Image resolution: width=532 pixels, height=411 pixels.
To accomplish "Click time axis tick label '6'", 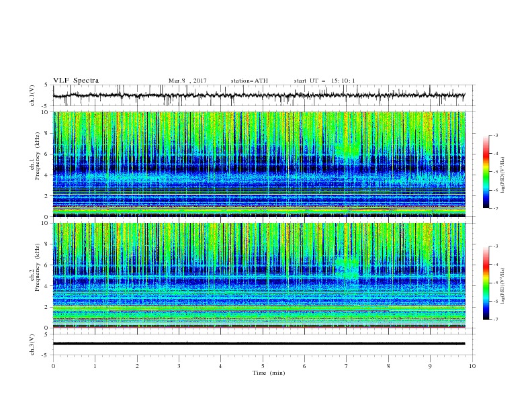I will coord(304,366).
